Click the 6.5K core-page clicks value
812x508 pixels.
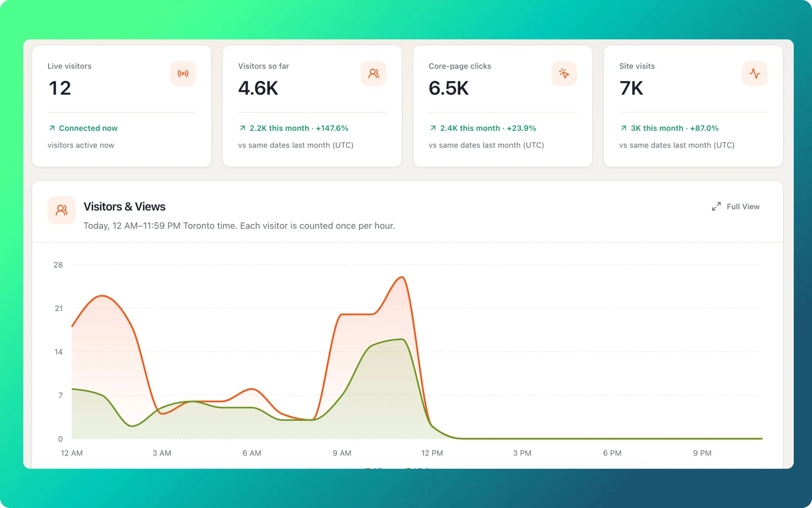coord(449,88)
